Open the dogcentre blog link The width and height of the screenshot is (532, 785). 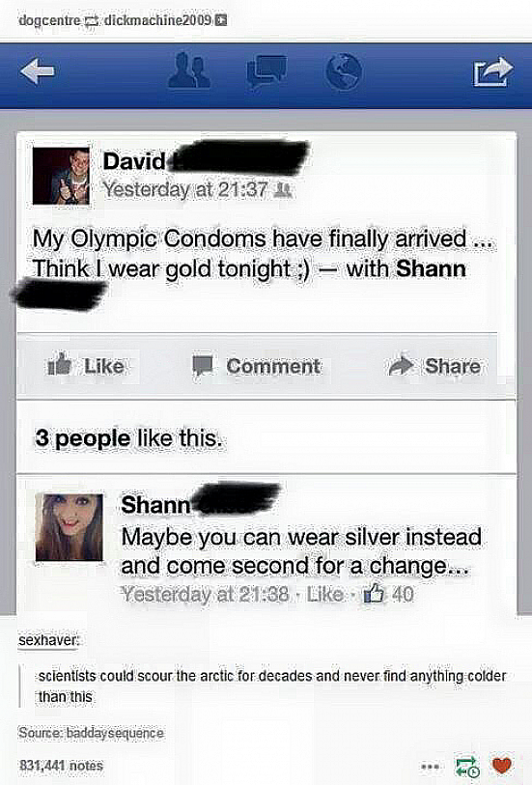coord(49,20)
